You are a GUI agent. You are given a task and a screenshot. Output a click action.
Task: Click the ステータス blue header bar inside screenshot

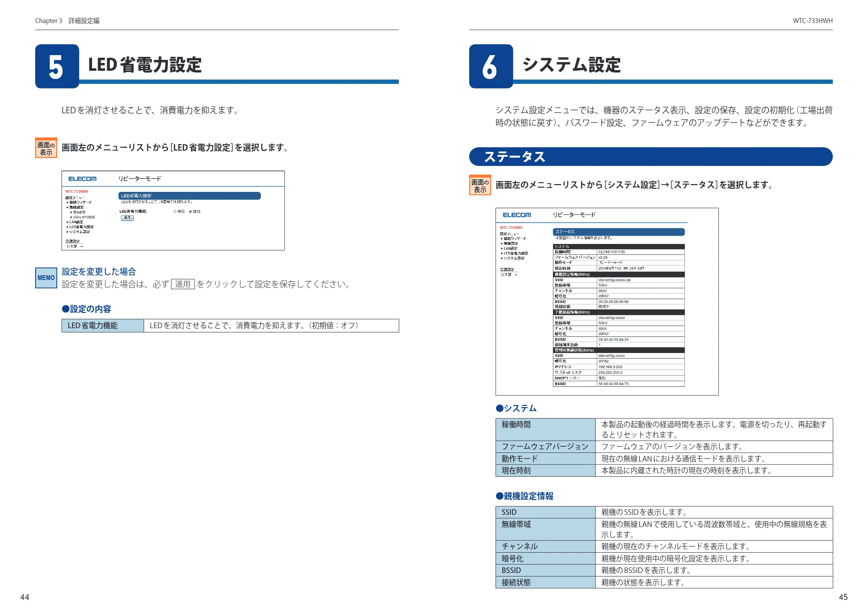click(x=619, y=232)
